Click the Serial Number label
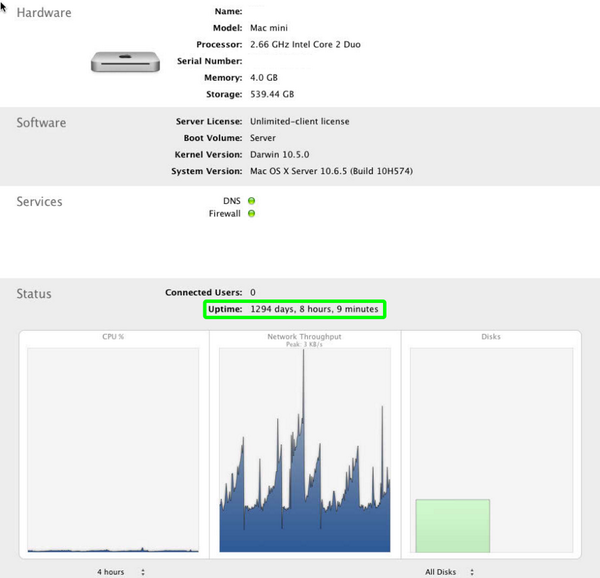The width and height of the screenshot is (600, 578). tap(209, 61)
